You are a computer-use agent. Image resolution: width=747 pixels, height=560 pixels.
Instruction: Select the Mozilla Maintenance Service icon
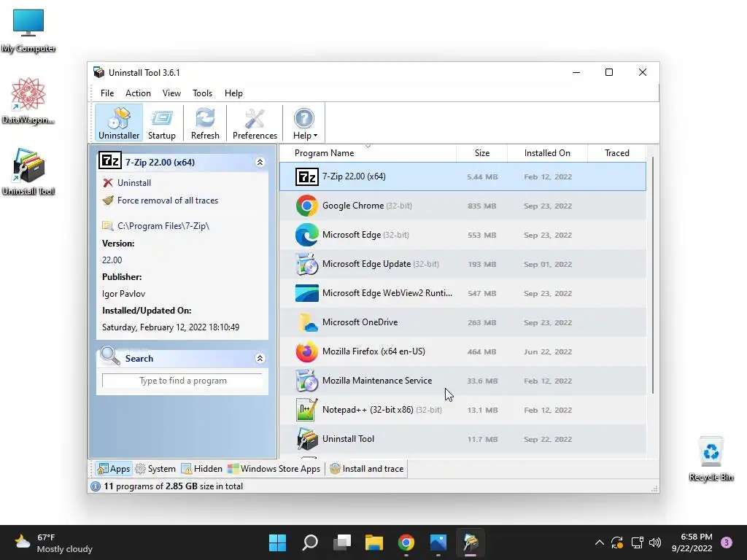(307, 381)
